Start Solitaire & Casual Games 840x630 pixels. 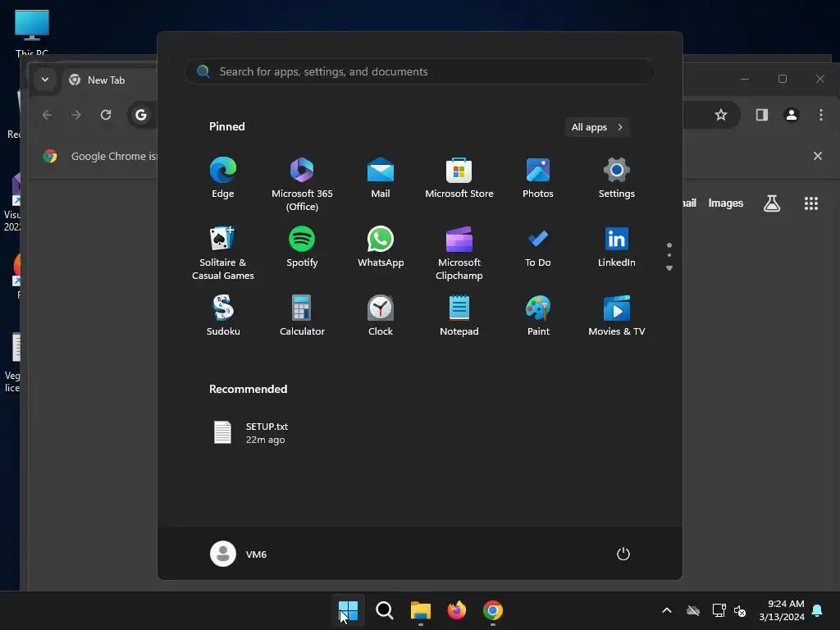tap(223, 253)
